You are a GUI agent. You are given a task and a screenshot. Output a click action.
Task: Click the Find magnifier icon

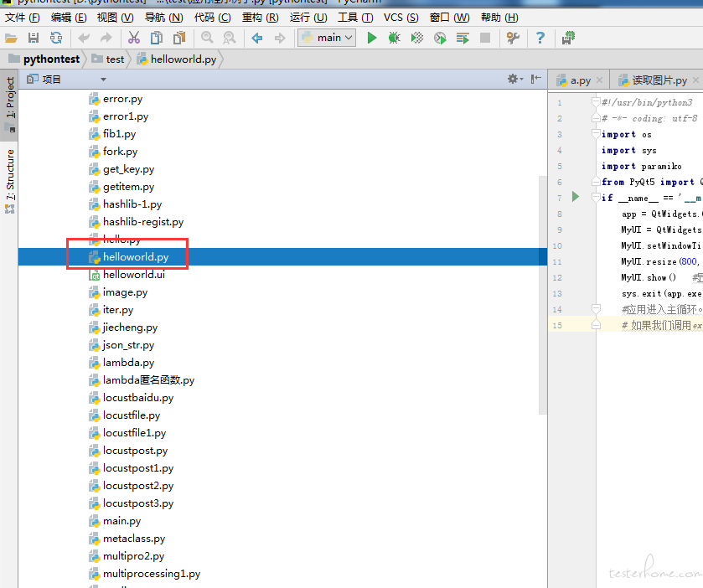point(207,38)
